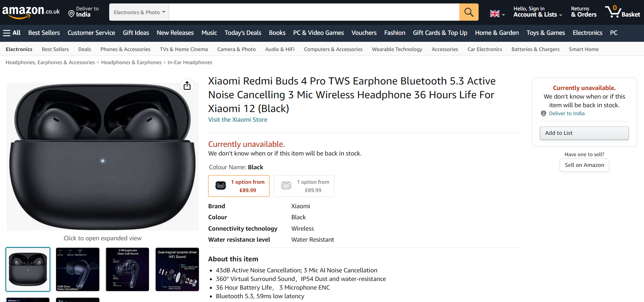Open the In-Ear Headphones breadcrumb link

coord(190,62)
